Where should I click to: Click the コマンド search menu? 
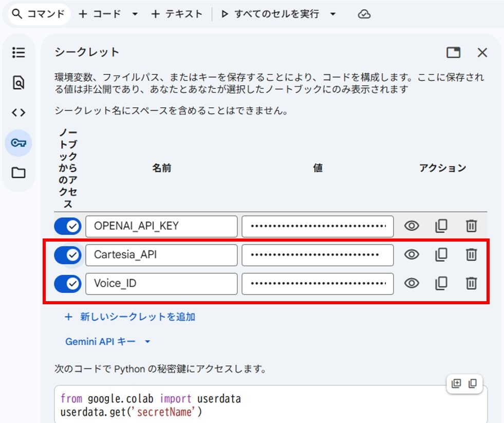38,14
